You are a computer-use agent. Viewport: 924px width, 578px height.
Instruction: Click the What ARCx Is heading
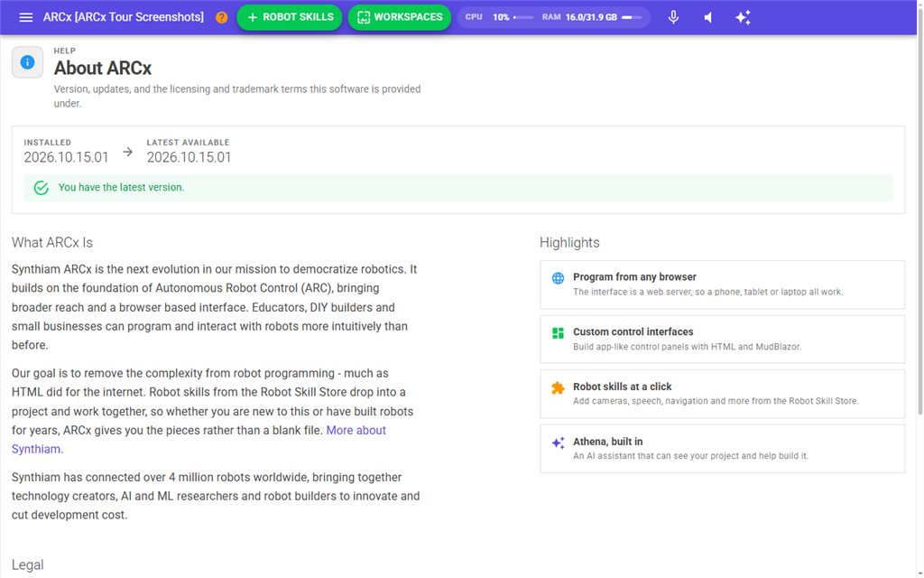[51, 242]
